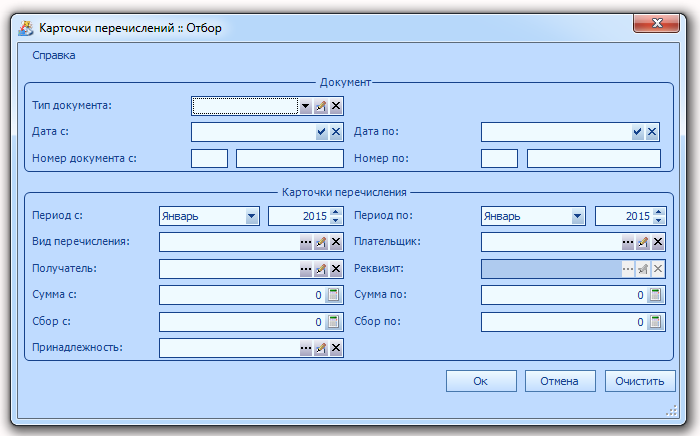
Task: Click the edit pencil icon for Тип документа
Action: (321, 106)
